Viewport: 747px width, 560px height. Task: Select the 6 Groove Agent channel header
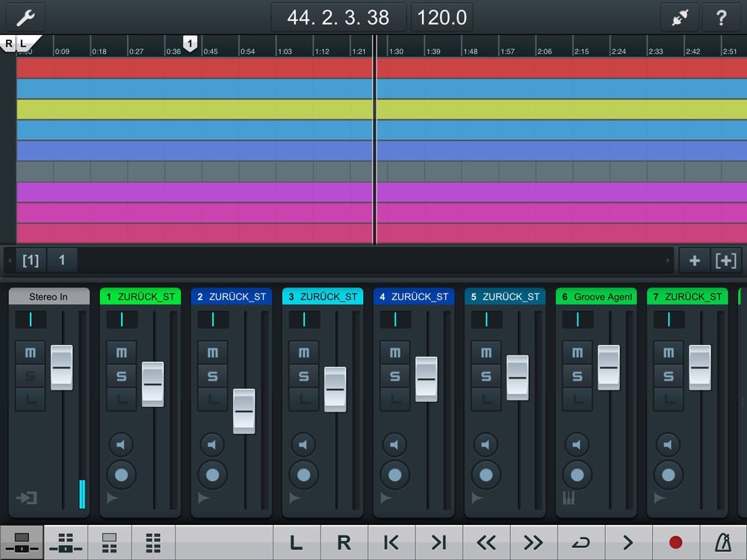(x=596, y=296)
